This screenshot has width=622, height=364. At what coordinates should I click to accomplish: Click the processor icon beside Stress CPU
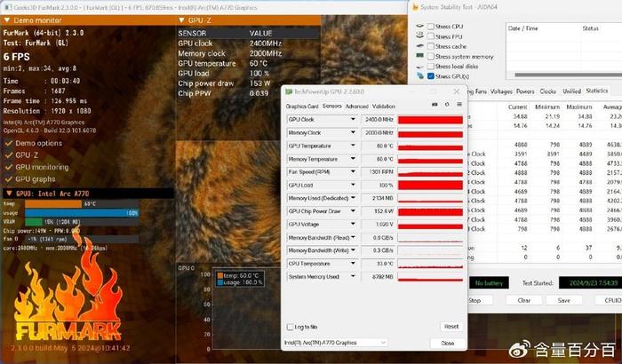pos(419,26)
